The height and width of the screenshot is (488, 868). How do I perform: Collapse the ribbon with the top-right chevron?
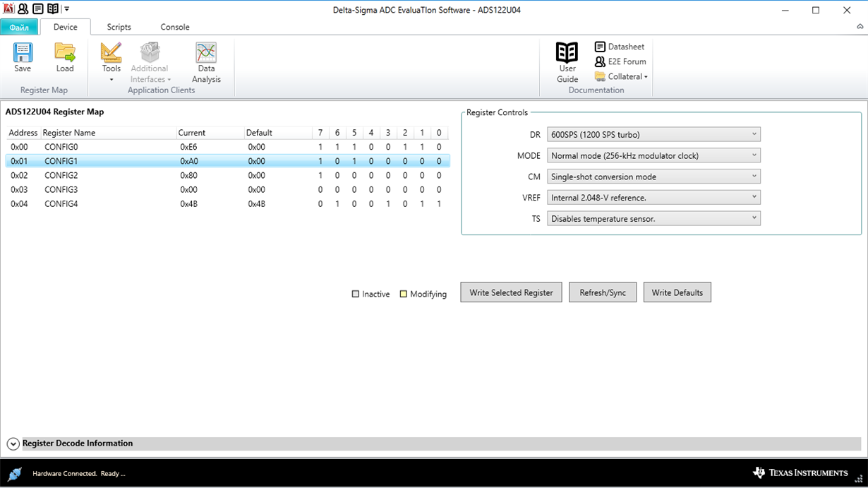tap(860, 27)
